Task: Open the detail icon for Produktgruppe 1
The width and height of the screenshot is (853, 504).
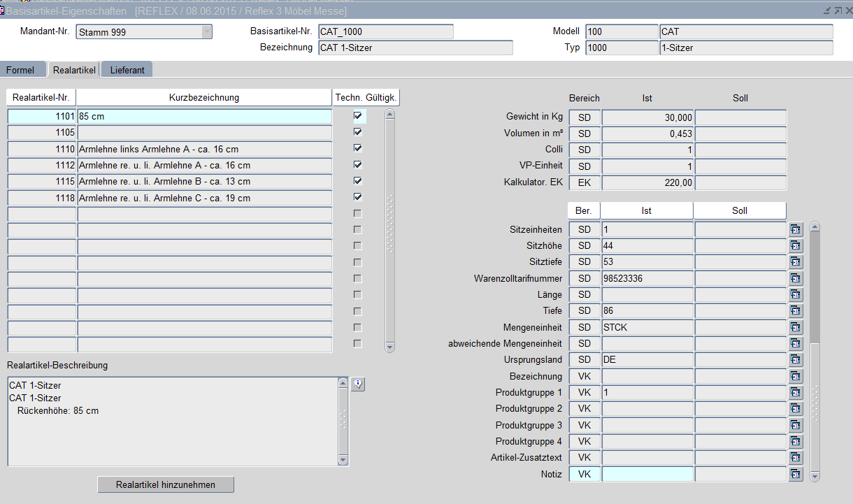Action: pos(796,393)
